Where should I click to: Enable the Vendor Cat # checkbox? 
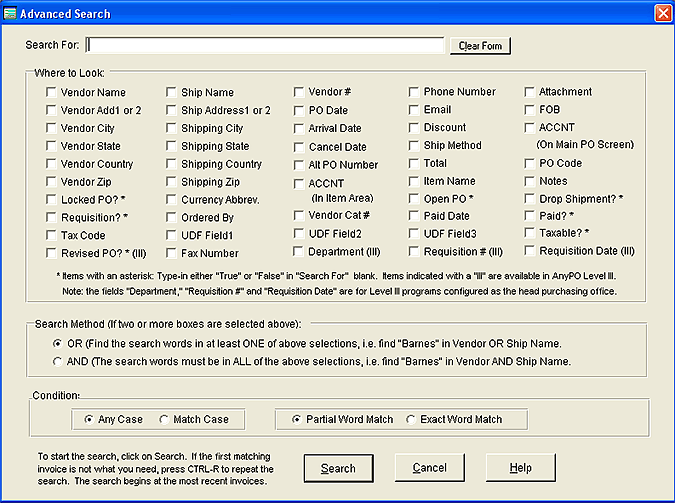pos(299,215)
